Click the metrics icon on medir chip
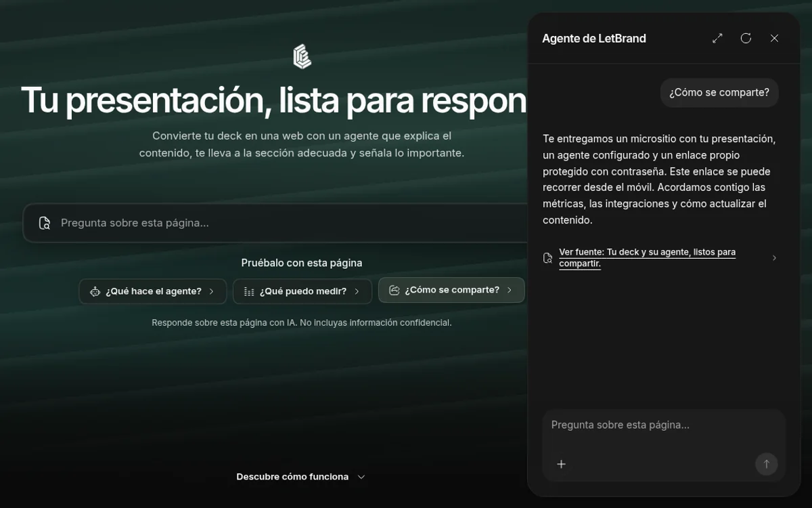The image size is (812, 508). (249, 291)
